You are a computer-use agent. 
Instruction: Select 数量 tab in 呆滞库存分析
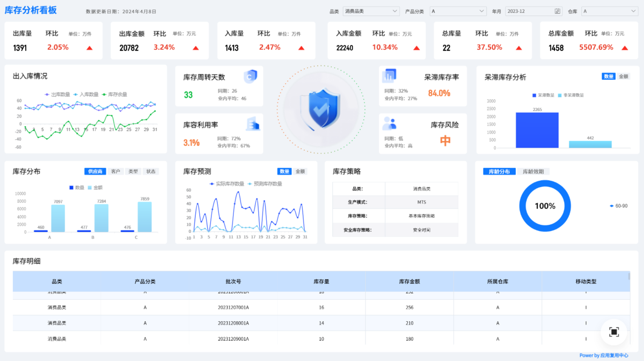(609, 77)
